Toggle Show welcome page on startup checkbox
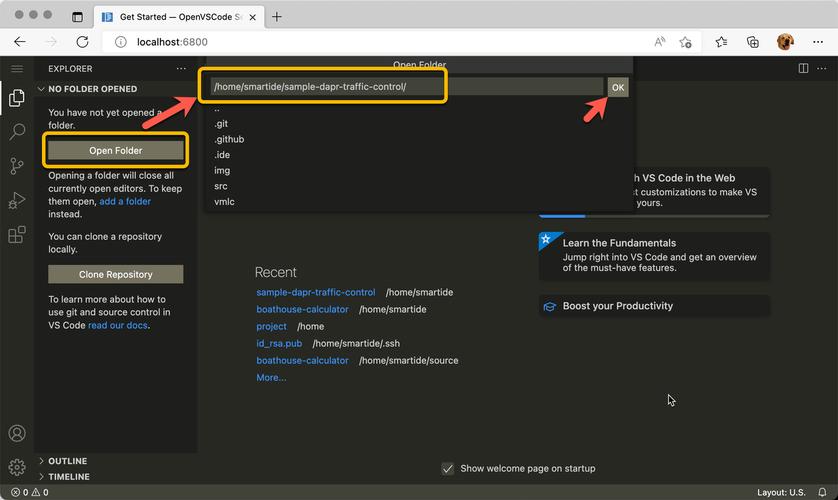This screenshot has width=838, height=500. 448,468
